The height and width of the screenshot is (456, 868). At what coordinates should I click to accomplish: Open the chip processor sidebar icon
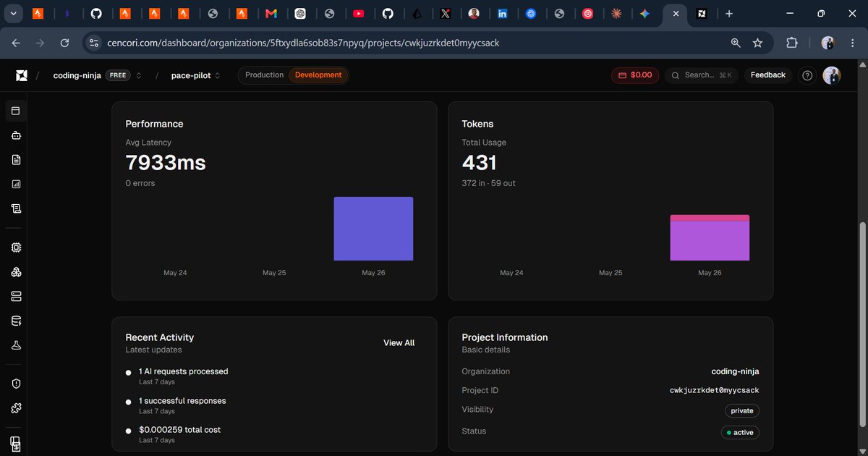click(x=16, y=248)
